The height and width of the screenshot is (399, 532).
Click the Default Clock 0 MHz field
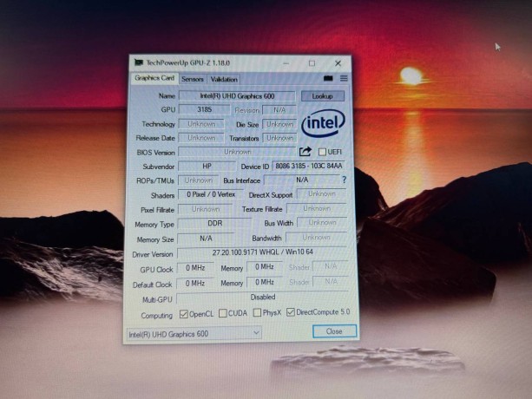click(195, 283)
